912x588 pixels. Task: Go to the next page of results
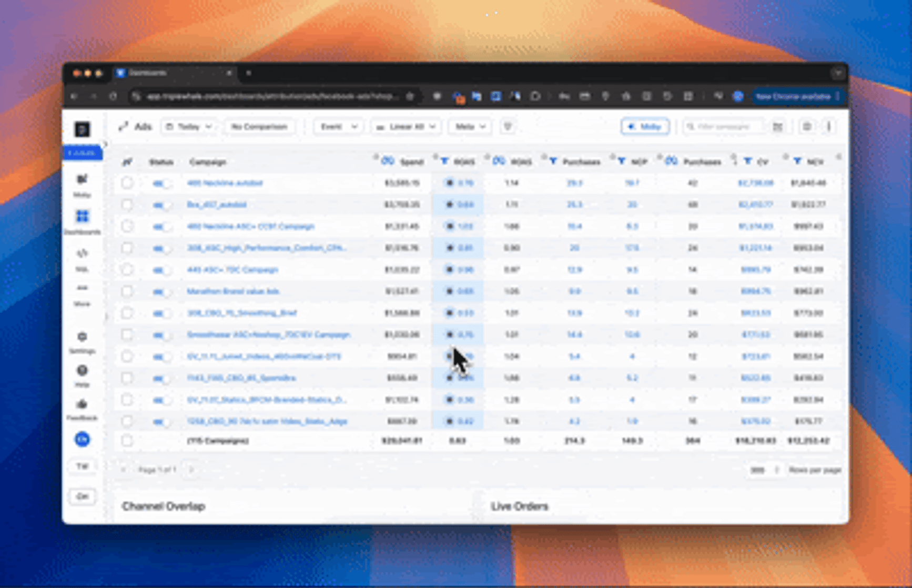(191, 470)
